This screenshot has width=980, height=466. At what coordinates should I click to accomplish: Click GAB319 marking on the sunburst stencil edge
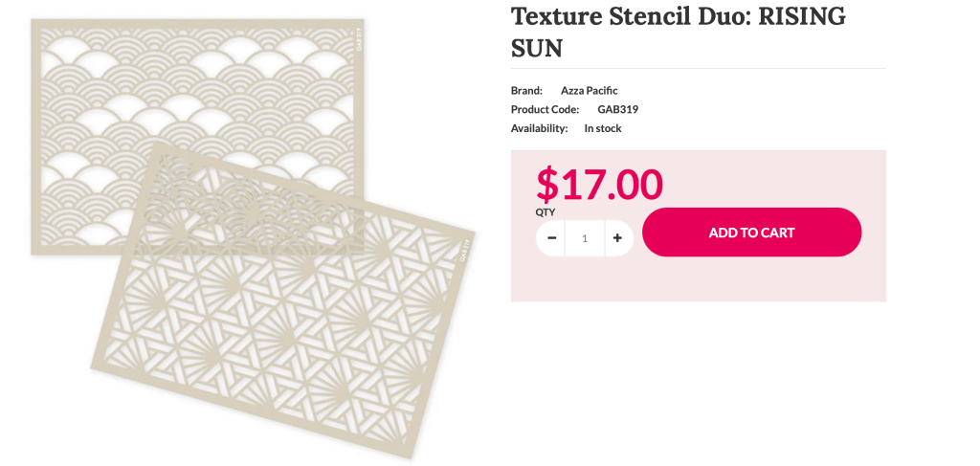coord(465,253)
